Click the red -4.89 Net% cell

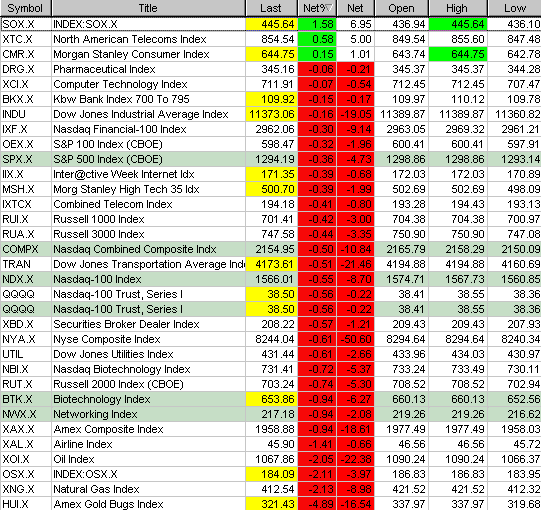click(317, 504)
